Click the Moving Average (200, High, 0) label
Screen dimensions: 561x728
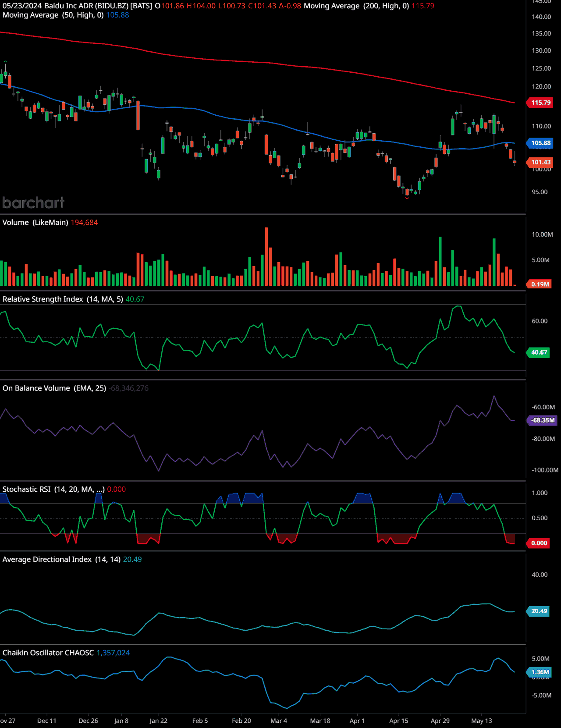[x=356, y=6]
